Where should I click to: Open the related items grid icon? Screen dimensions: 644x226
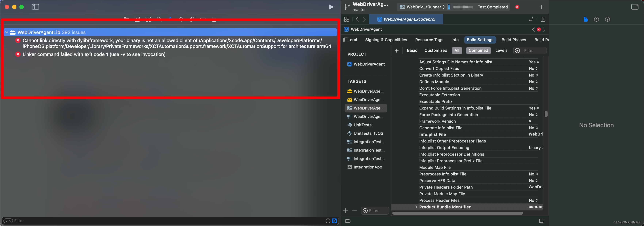346,19
